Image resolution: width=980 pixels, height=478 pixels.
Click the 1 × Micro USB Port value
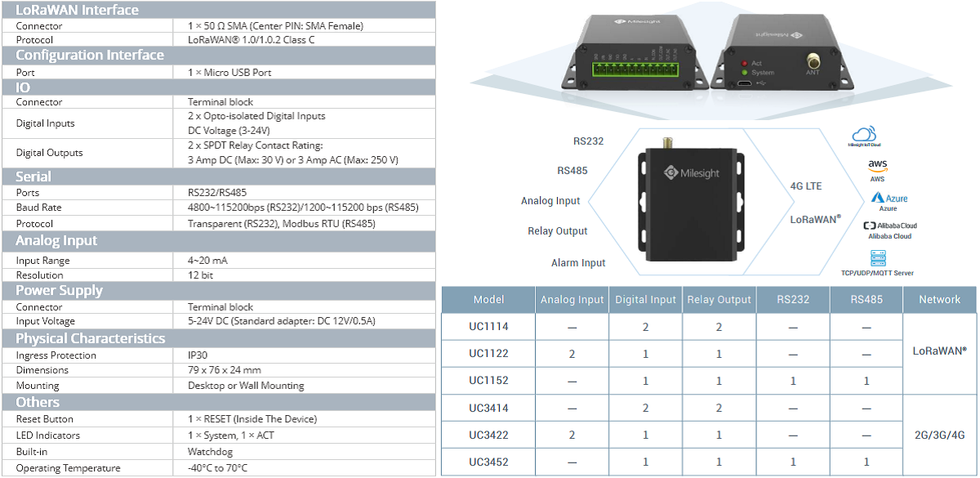tap(229, 72)
